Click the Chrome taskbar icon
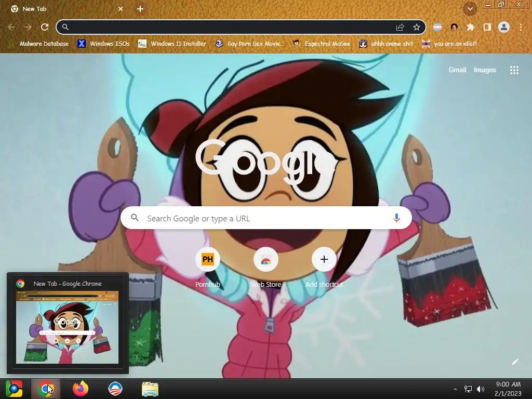 coord(46,389)
